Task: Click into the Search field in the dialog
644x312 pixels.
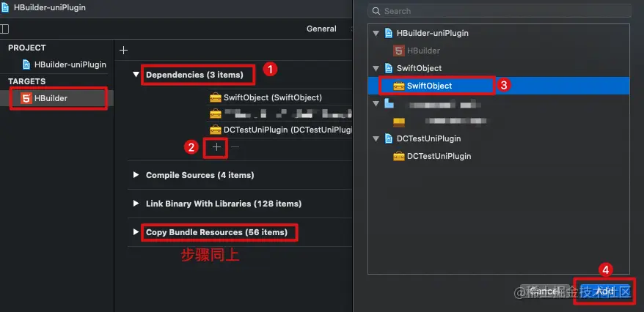Action: (500, 11)
